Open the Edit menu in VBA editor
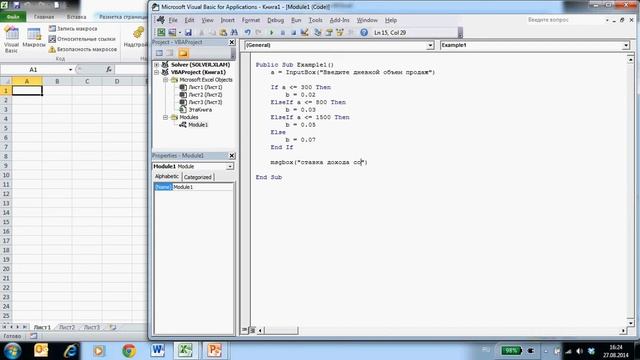Screen dimensions: 640x360 click(189, 20)
